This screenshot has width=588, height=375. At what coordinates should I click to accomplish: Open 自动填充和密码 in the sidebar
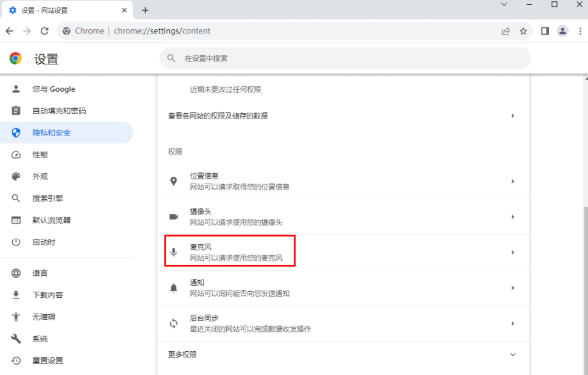(66, 111)
